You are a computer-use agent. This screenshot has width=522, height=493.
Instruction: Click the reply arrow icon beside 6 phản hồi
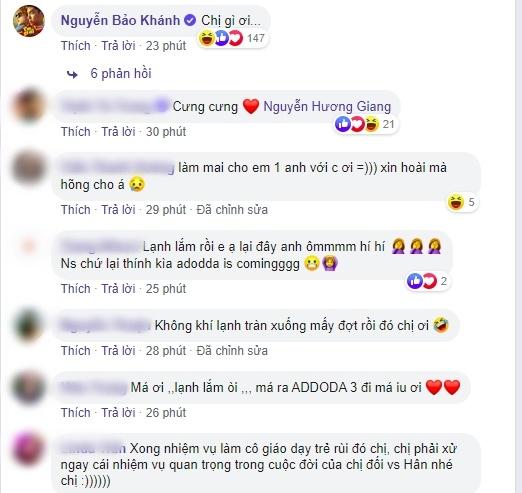(x=72, y=74)
